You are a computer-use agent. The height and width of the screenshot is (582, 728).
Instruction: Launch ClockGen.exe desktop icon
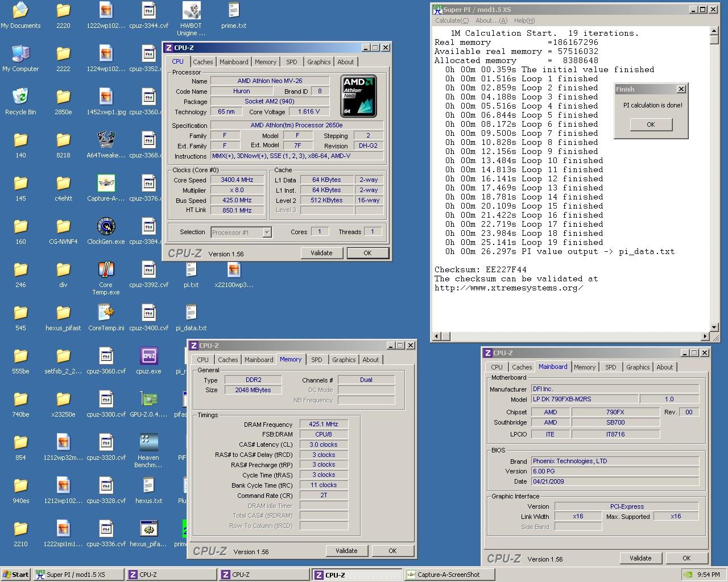(106, 231)
